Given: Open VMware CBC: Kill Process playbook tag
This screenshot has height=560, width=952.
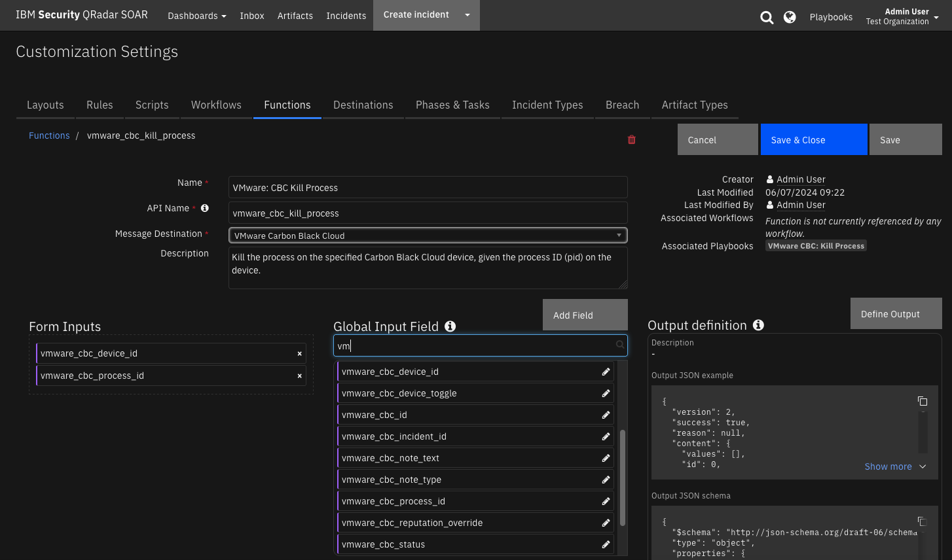Looking at the screenshot, I should (x=816, y=246).
